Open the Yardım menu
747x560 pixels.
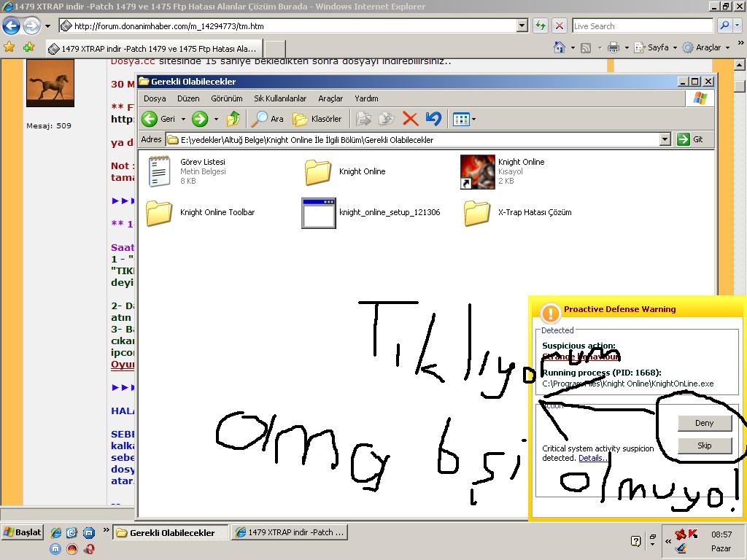click(x=366, y=98)
